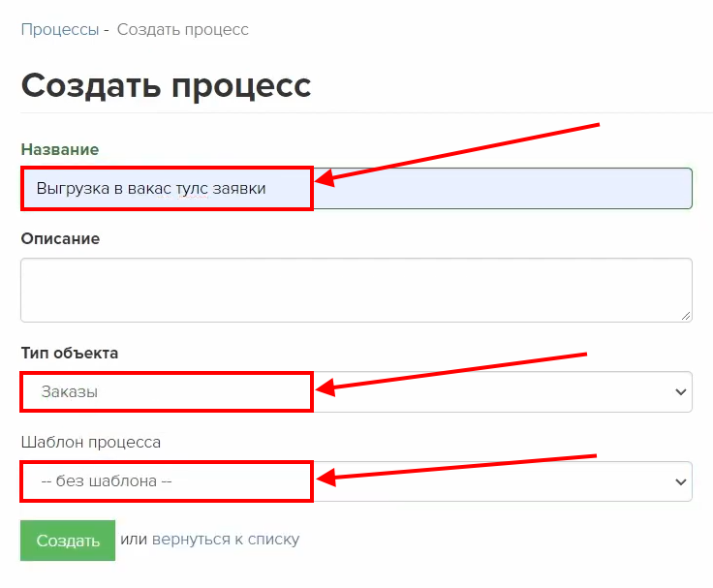Click the Шаблон процесса label
Image resolution: width=713 pixels, height=588 pixels.
pos(90,442)
